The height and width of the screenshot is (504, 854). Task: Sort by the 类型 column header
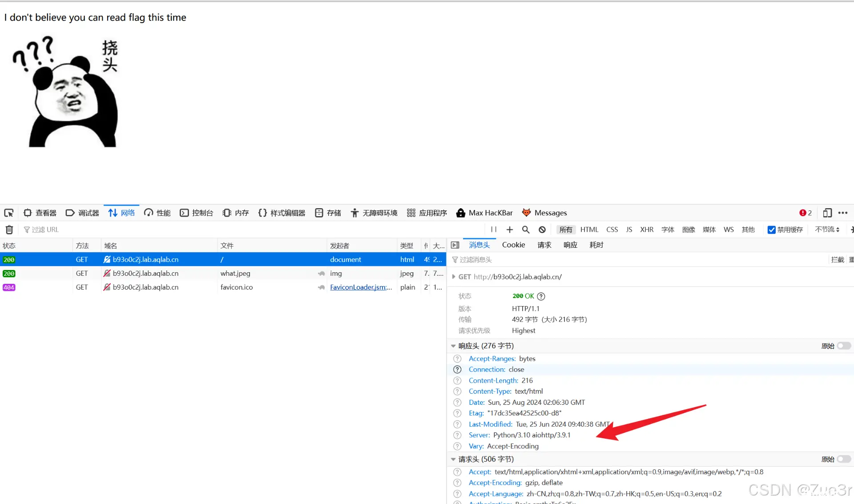[x=409, y=246]
